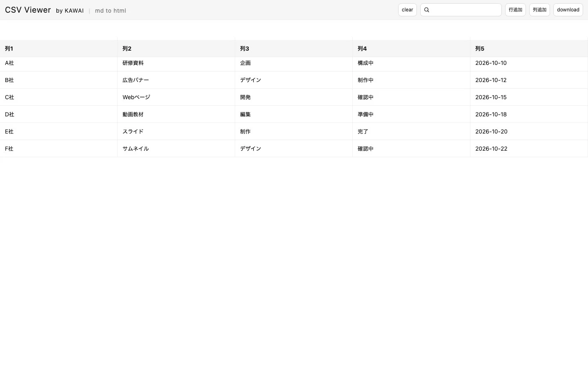Select the 列3 column header
The image size is (588, 392).
pyautogui.click(x=294, y=49)
